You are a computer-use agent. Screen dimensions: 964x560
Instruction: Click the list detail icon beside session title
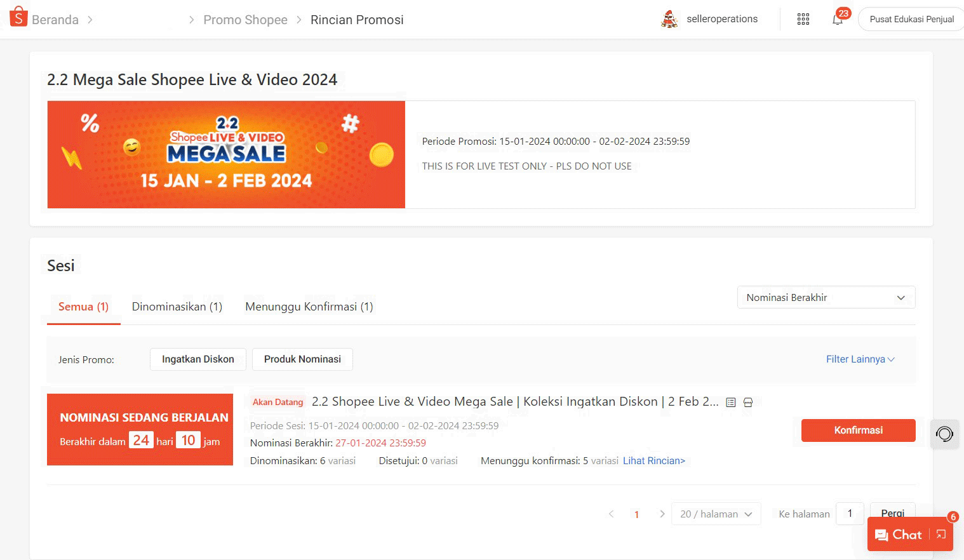[731, 403]
